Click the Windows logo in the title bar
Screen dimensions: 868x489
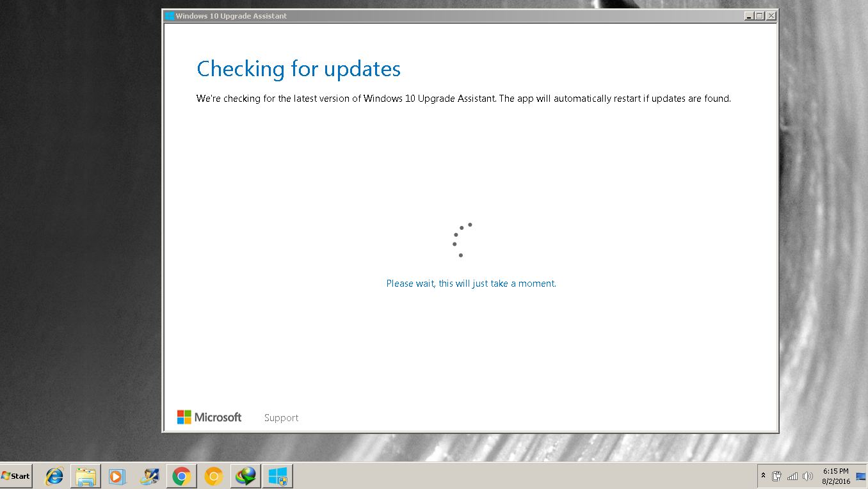click(169, 16)
